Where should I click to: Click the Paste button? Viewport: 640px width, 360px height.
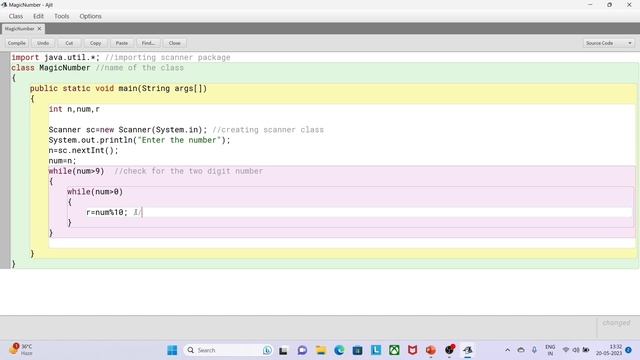pos(122,43)
